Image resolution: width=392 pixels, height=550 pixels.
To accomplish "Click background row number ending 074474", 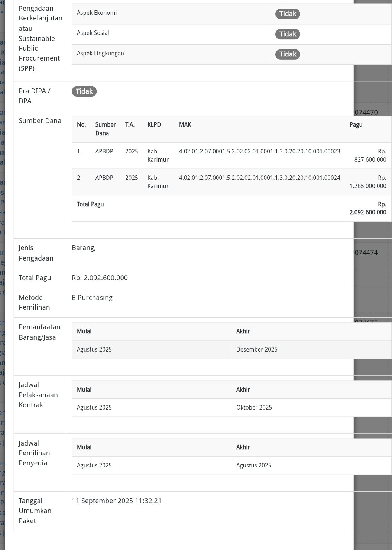I will tap(366, 253).
